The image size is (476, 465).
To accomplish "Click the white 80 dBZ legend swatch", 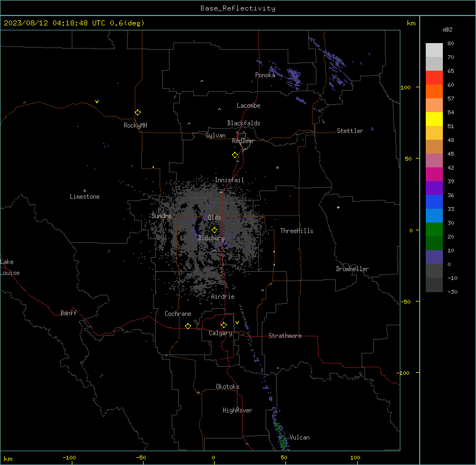I will coord(434,50).
